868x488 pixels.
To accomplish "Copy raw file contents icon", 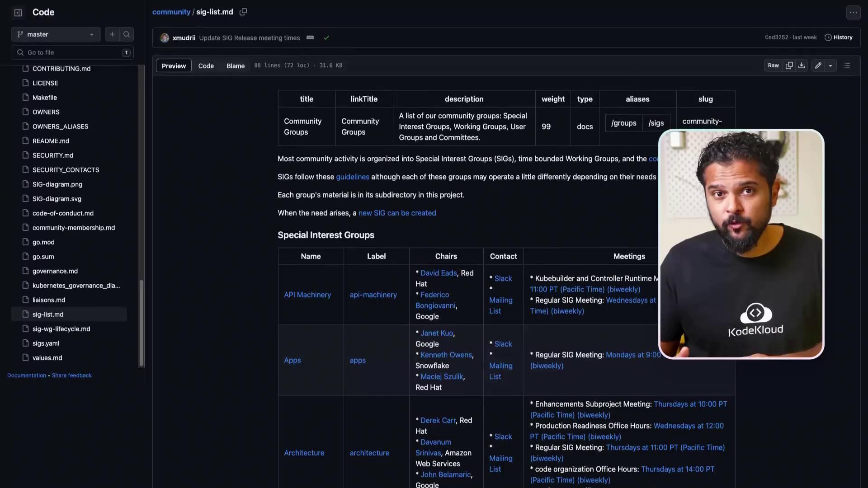I will coord(789,66).
